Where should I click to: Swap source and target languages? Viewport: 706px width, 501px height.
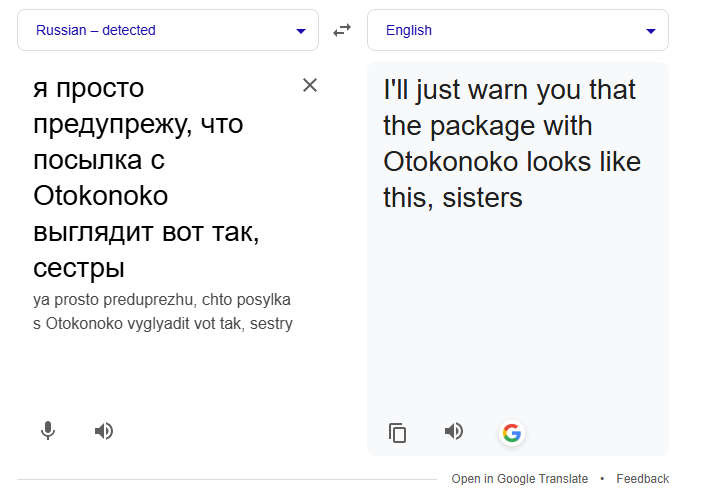(342, 30)
